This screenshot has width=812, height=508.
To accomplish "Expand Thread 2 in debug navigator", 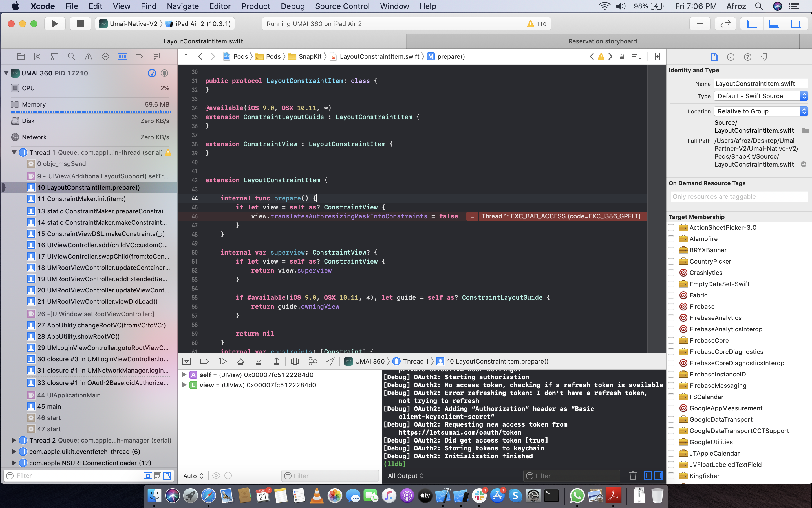I will click(14, 440).
